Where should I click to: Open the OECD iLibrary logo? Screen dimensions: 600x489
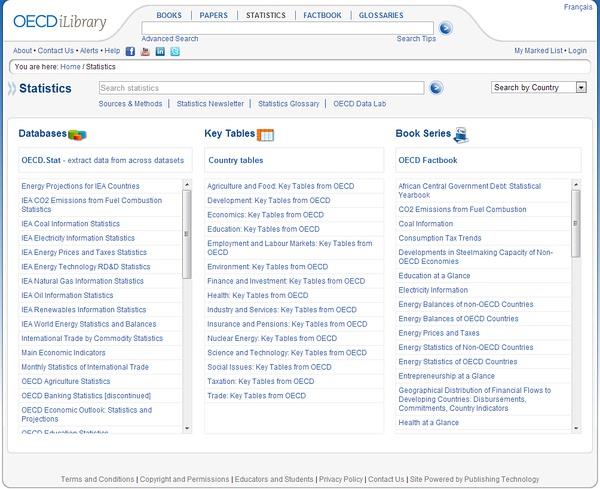pyautogui.click(x=60, y=22)
